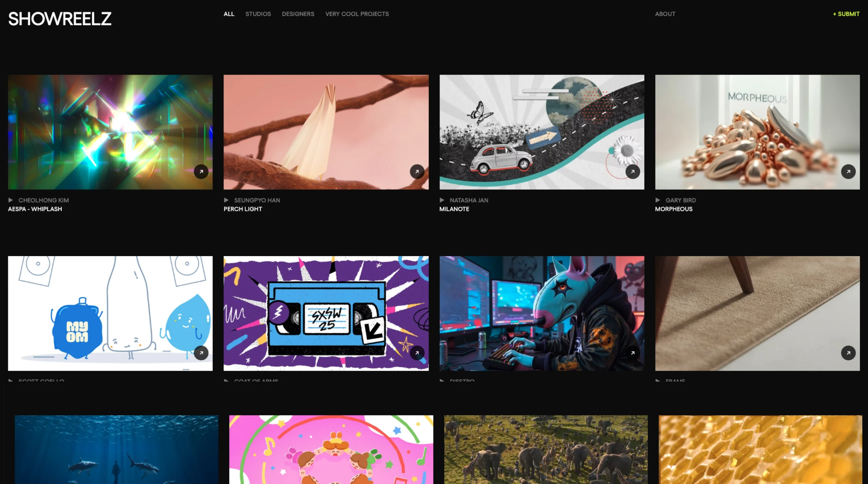This screenshot has height=484, width=868.
Task: Open Morpheous title link
Action: tap(674, 209)
